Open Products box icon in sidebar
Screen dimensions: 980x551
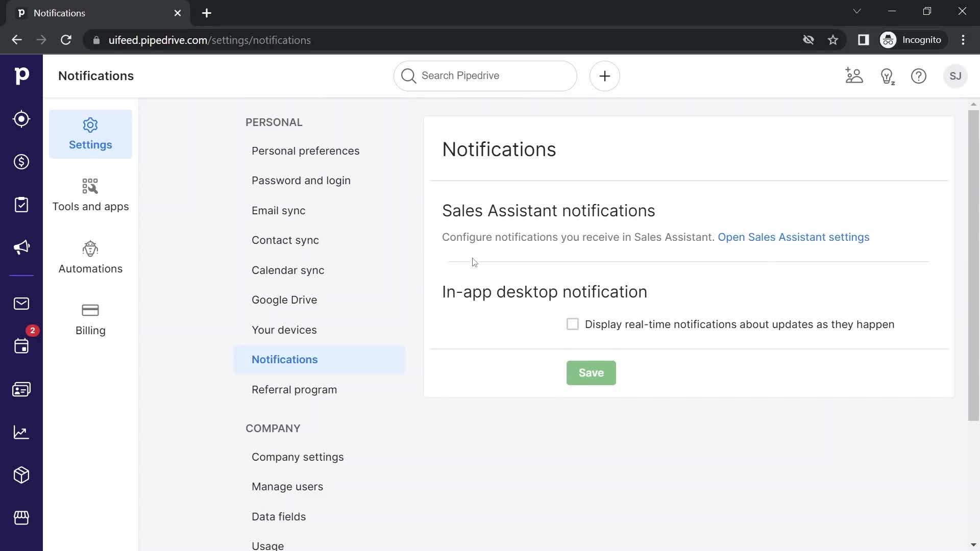pyautogui.click(x=21, y=475)
